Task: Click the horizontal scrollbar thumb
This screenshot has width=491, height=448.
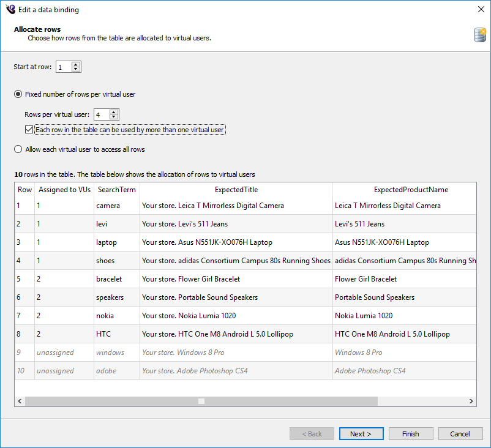Action: [x=201, y=401]
